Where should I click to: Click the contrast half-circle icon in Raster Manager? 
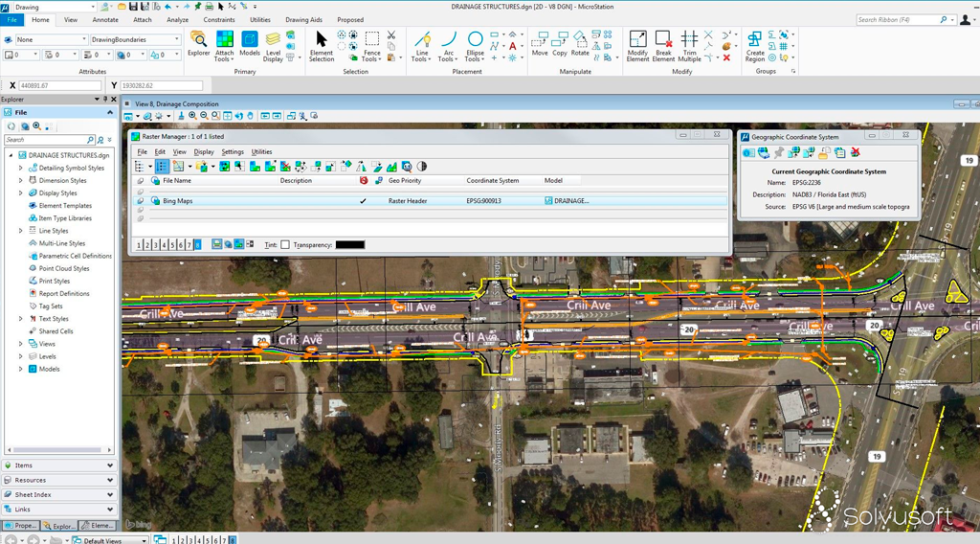click(422, 167)
